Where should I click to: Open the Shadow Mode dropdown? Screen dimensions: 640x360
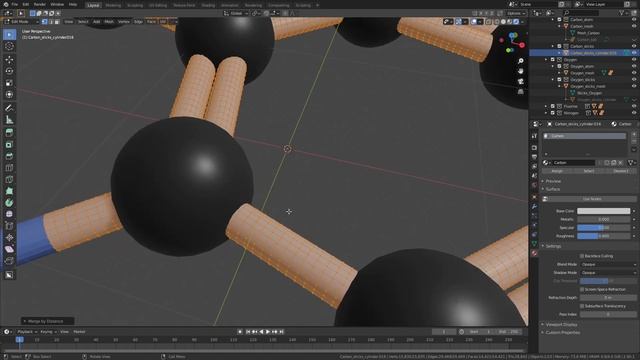[608, 273]
